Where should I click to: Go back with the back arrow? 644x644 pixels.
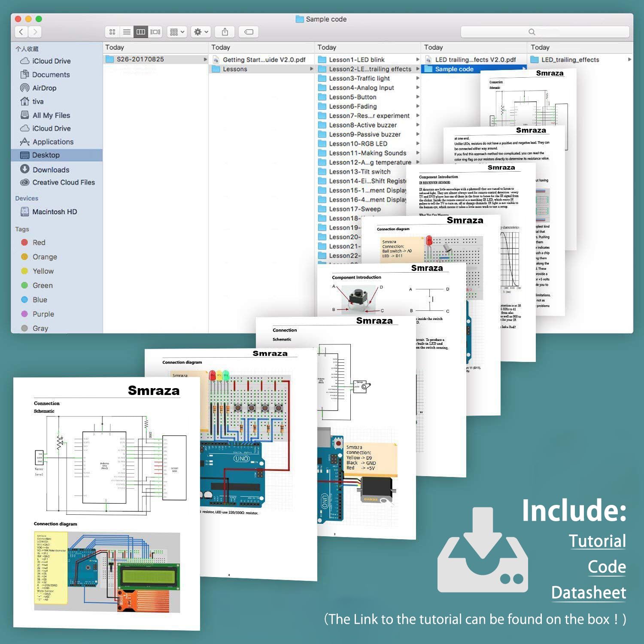(x=21, y=32)
